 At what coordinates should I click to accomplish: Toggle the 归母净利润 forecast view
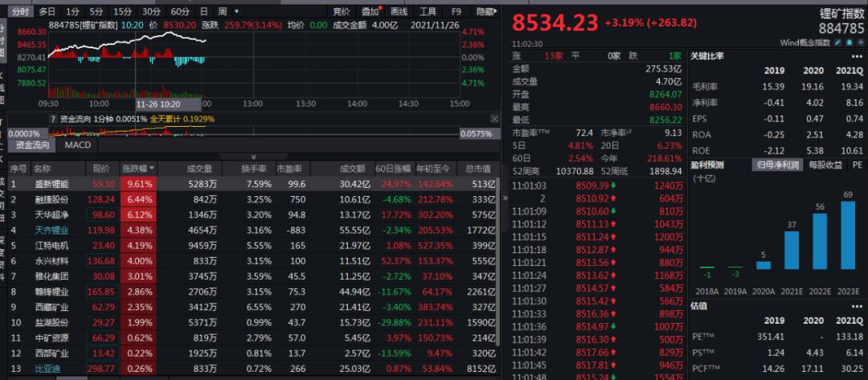pos(778,164)
